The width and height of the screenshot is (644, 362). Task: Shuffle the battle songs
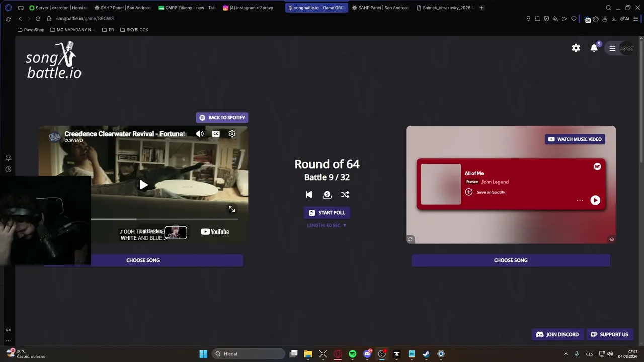tap(345, 195)
